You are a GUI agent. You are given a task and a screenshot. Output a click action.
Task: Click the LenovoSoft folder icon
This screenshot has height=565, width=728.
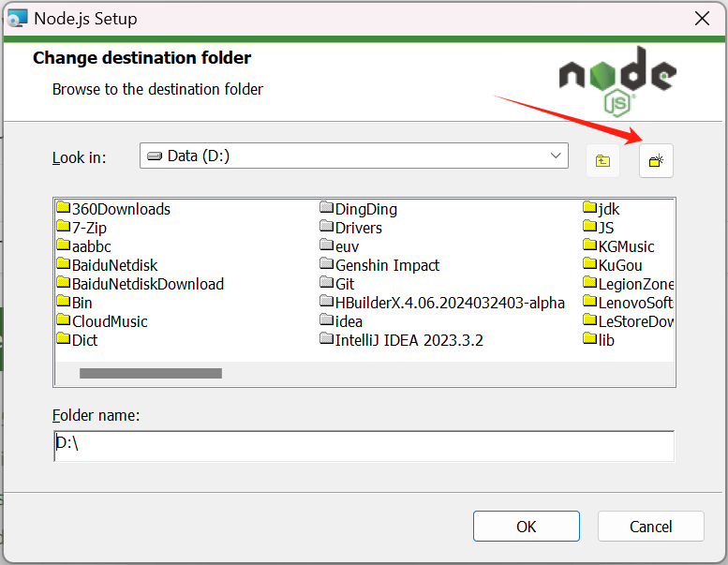590,301
